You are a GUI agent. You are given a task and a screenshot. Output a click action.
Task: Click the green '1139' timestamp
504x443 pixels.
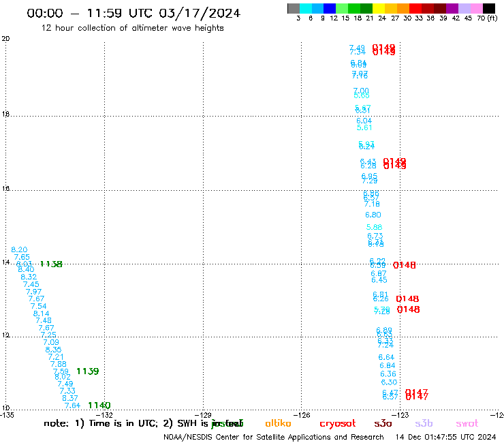click(x=87, y=371)
